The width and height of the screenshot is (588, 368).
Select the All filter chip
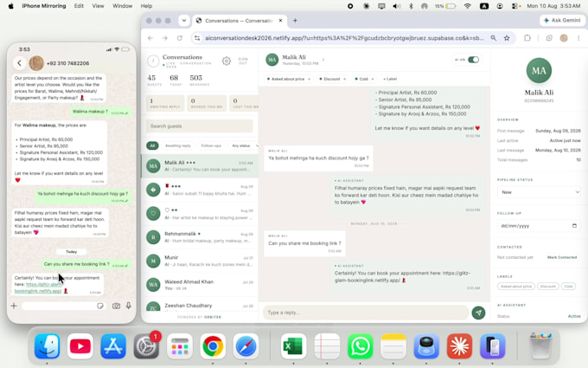point(152,145)
